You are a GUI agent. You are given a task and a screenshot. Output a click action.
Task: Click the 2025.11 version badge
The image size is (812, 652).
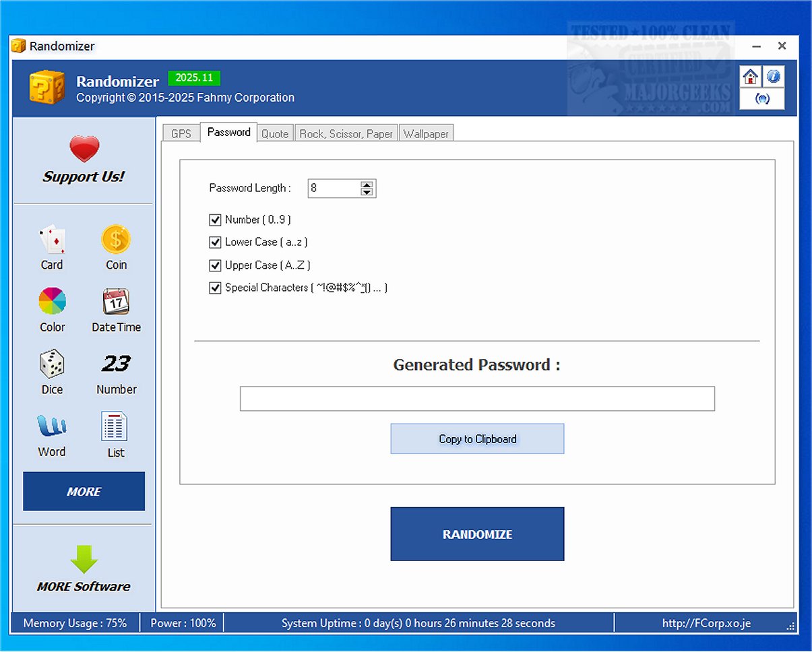194,78
